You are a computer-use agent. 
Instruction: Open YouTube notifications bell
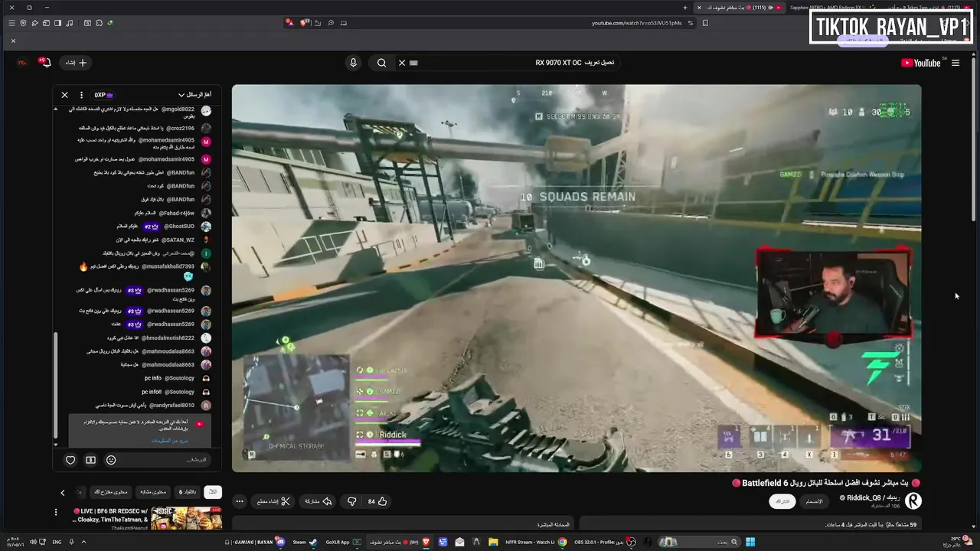(x=45, y=62)
